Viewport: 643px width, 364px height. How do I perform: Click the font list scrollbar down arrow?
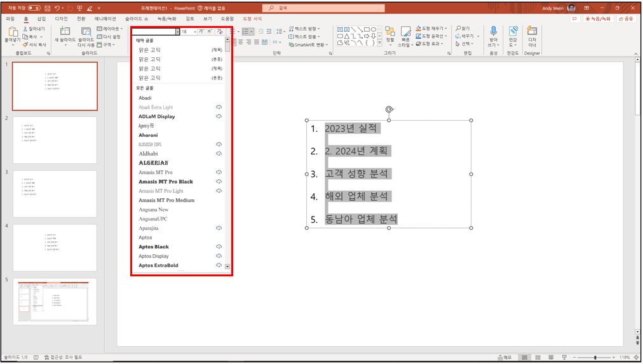[x=227, y=267]
